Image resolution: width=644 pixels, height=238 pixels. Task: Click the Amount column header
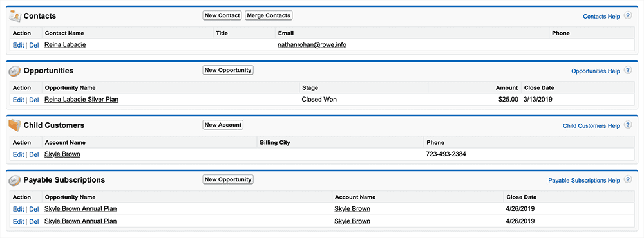tap(507, 87)
